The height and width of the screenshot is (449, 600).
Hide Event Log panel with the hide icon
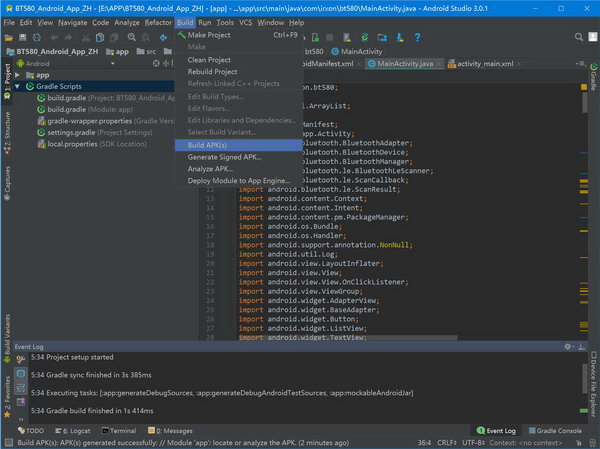point(582,346)
